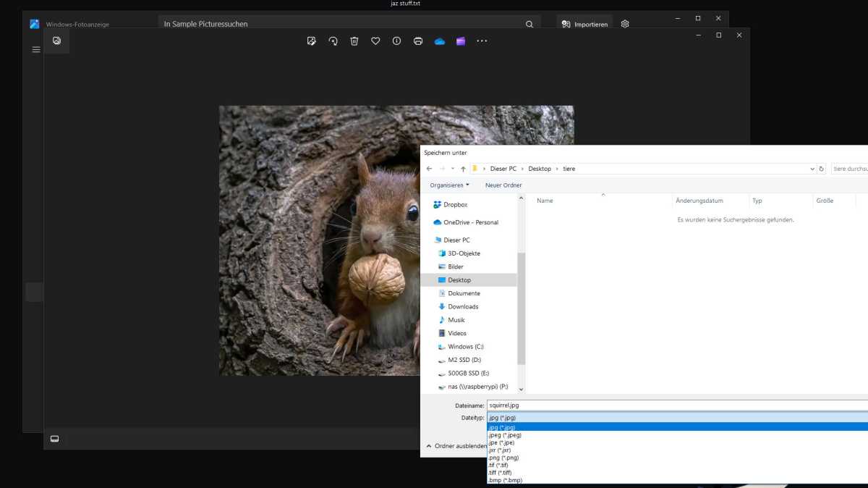
Task: Click 'Desktop' in the address path
Action: click(540, 169)
